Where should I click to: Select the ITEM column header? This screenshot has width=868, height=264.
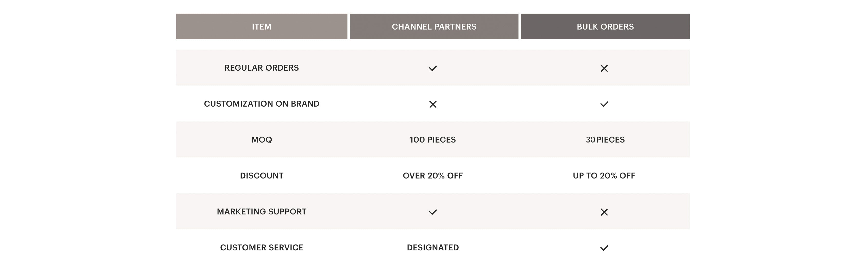click(261, 27)
